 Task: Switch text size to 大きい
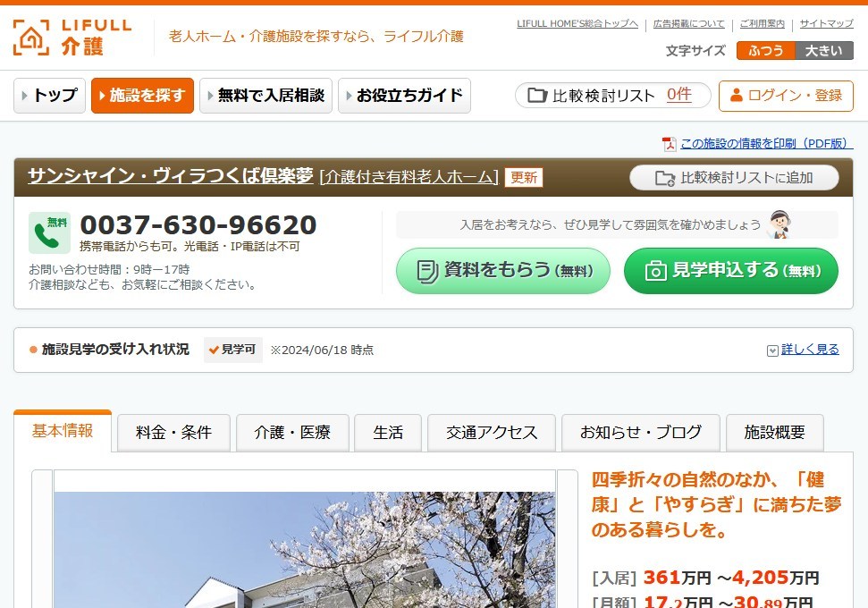click(823, 51)
